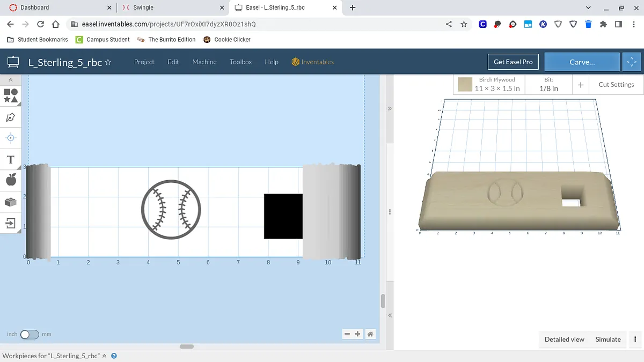Click the Carve button
Screen dimensions: 644x362
click(x=582, y=62)
